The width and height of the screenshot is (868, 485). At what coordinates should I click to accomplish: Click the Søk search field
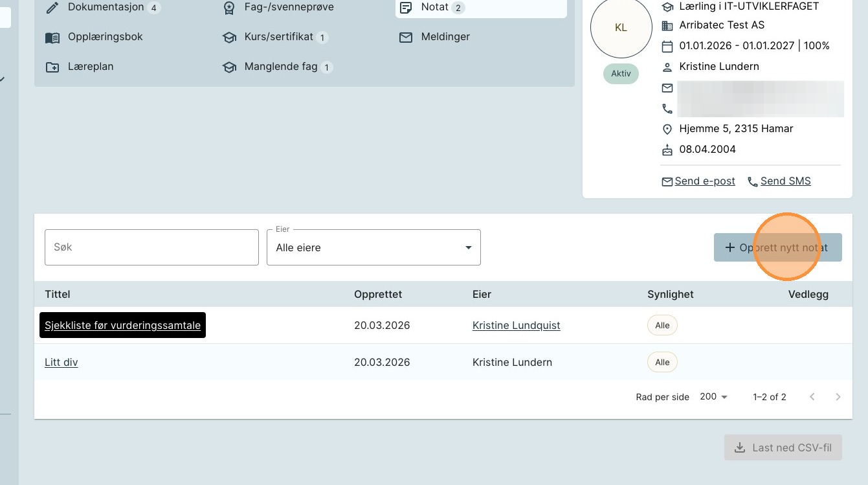point(151,247)
